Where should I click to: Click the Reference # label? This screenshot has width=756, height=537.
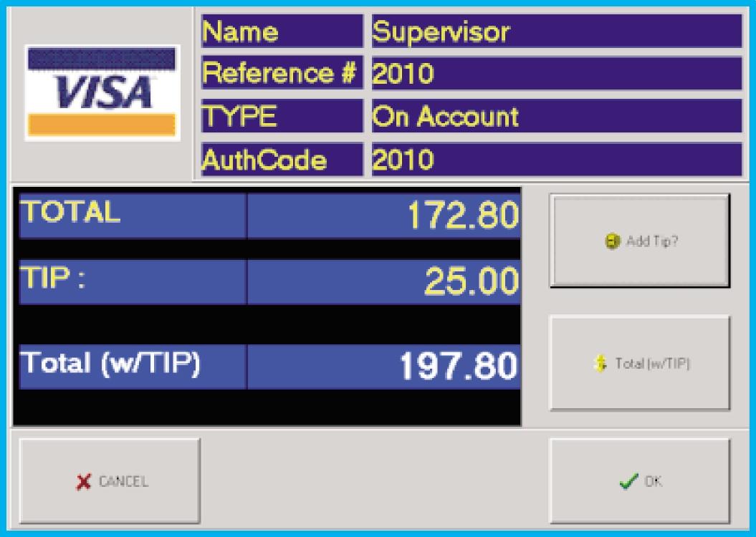click(279, 74)
